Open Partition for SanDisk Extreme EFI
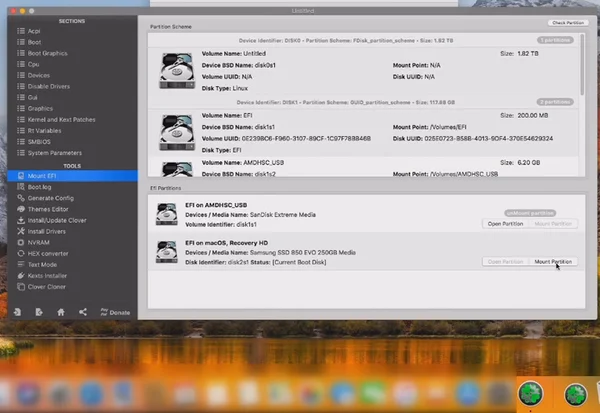This screenshot has width=600, height=413. pos(505,223)
